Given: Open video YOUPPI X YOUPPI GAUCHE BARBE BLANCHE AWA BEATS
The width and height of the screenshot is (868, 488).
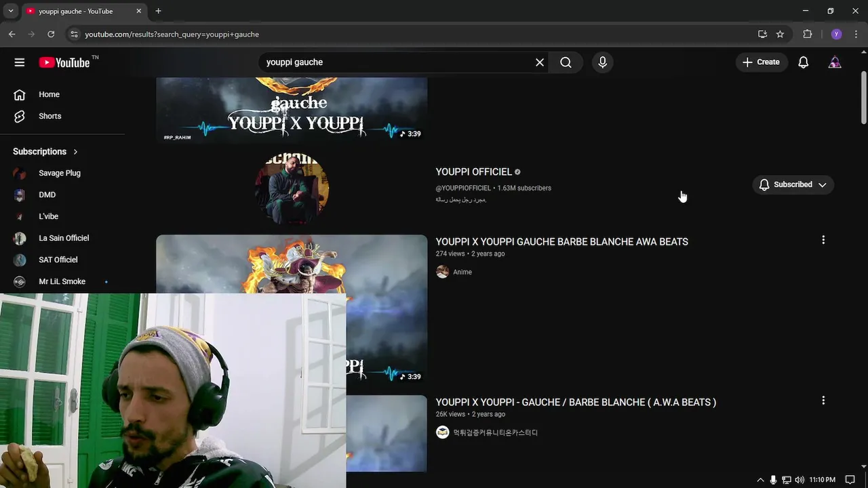Looking at the screenshot, I should click(561, 241).
